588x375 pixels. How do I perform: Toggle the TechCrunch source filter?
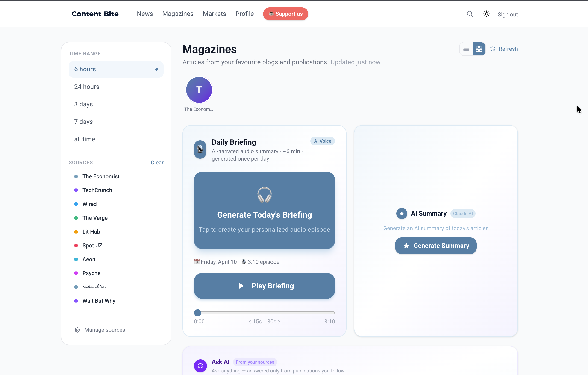point(97,190)
